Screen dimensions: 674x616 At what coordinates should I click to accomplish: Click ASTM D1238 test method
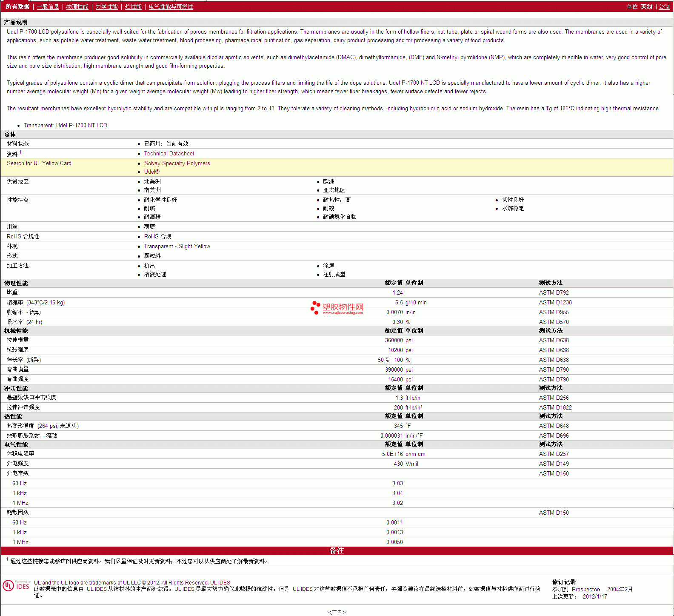tap(555, 302)
